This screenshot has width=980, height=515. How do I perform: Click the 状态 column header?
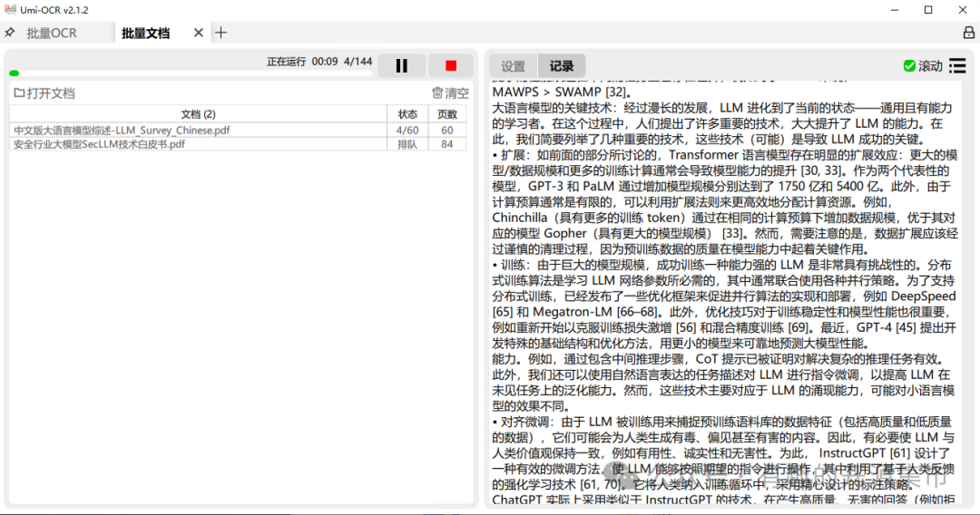407,114
